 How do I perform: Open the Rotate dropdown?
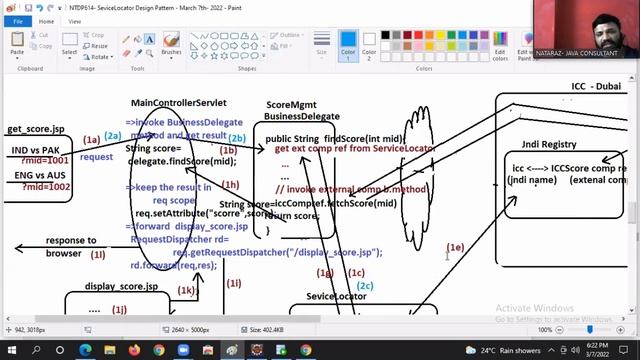(x=98, y=57)
